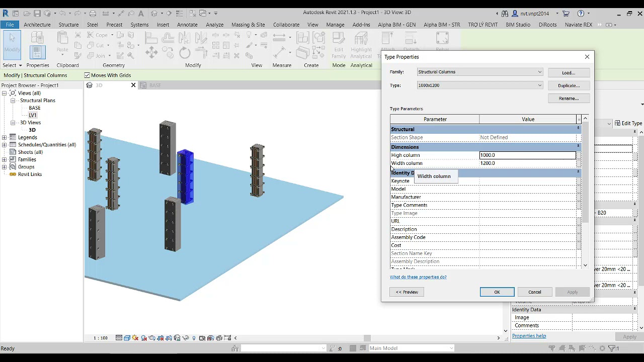Click OK in Type Properties dialog
Viewport: 644px width, 362px height.
497,292
